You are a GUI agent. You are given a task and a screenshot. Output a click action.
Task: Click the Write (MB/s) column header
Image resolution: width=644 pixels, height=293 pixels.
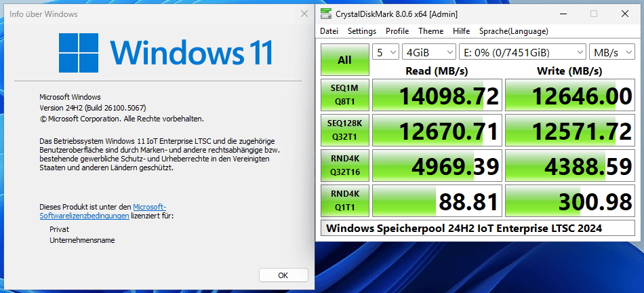pyautogui.click(x=569, y=71)
